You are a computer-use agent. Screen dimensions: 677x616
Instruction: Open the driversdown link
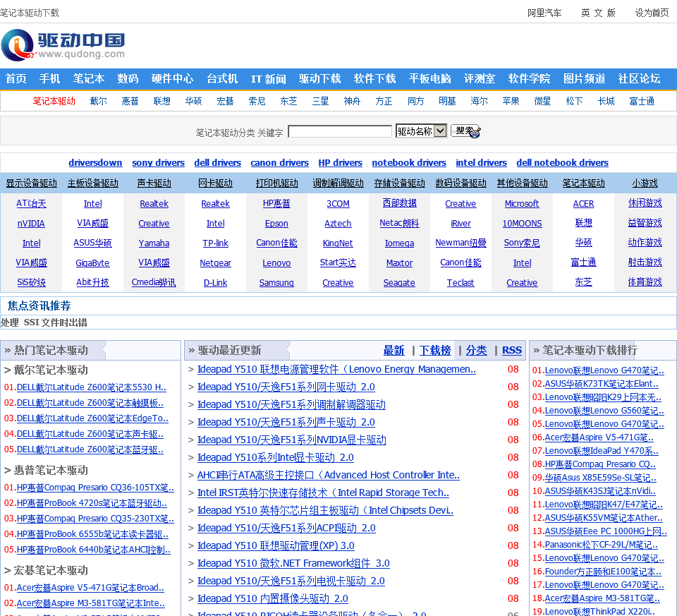[95, 163]
